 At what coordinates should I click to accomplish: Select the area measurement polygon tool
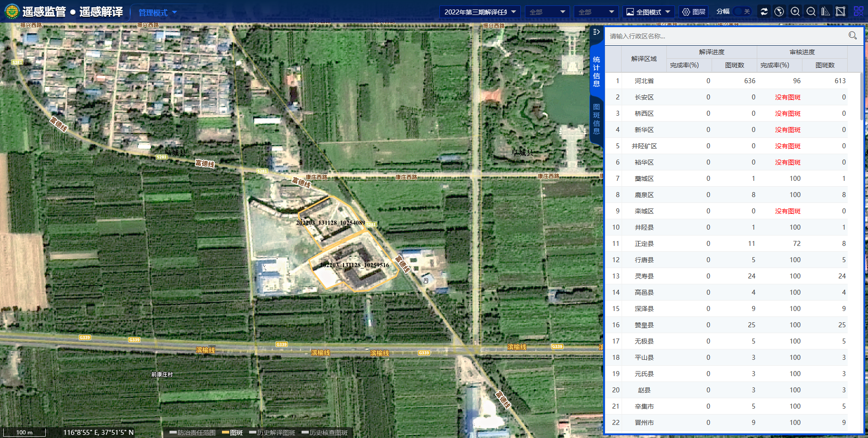point(840,12)
